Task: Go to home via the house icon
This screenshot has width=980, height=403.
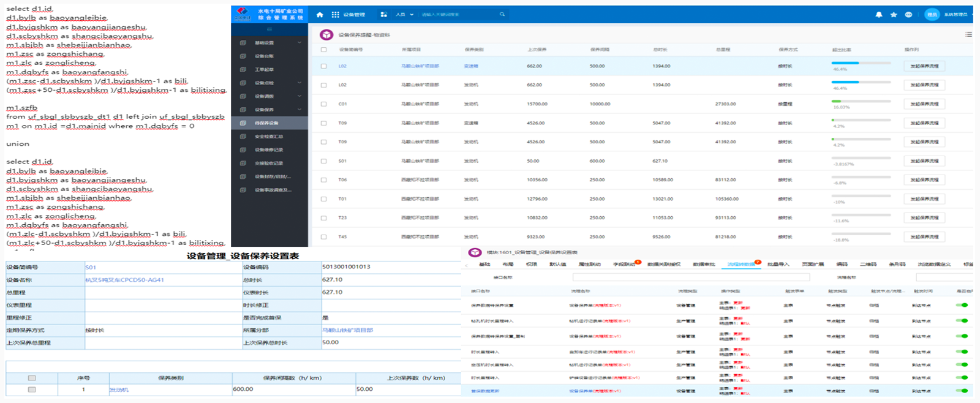Action: 320,15
